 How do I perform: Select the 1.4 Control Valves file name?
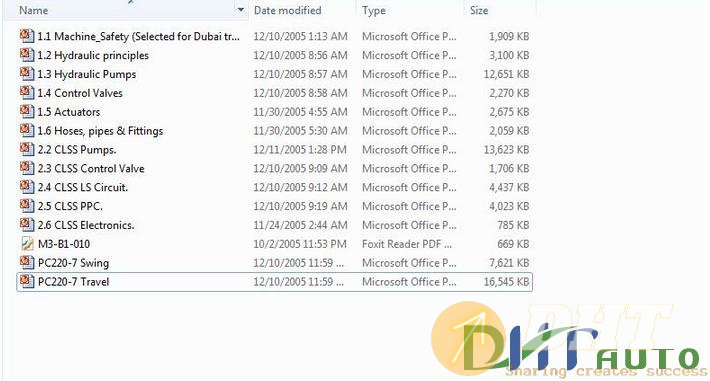point(80,93)
